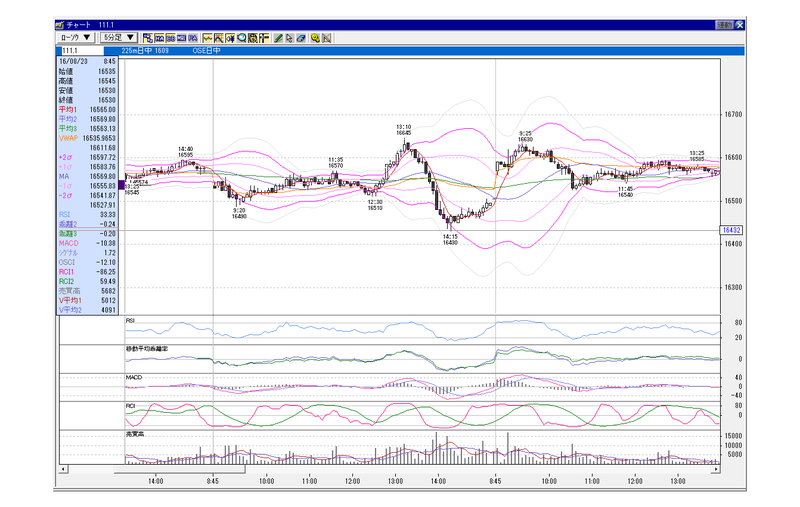This screenshot has width=800, height=507.
Task: Click the 平均2 value row
Action: [x=87, y=119]
